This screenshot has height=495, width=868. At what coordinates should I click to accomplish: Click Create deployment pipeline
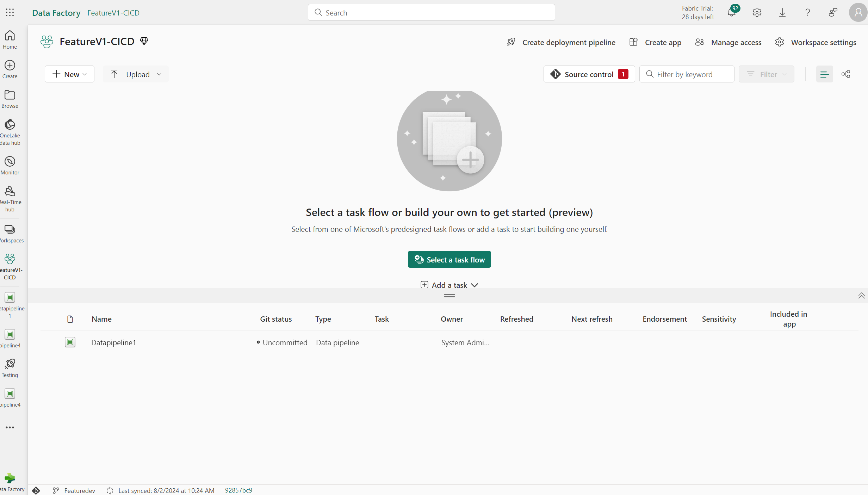pyautogui.click(x=561, y=42)
